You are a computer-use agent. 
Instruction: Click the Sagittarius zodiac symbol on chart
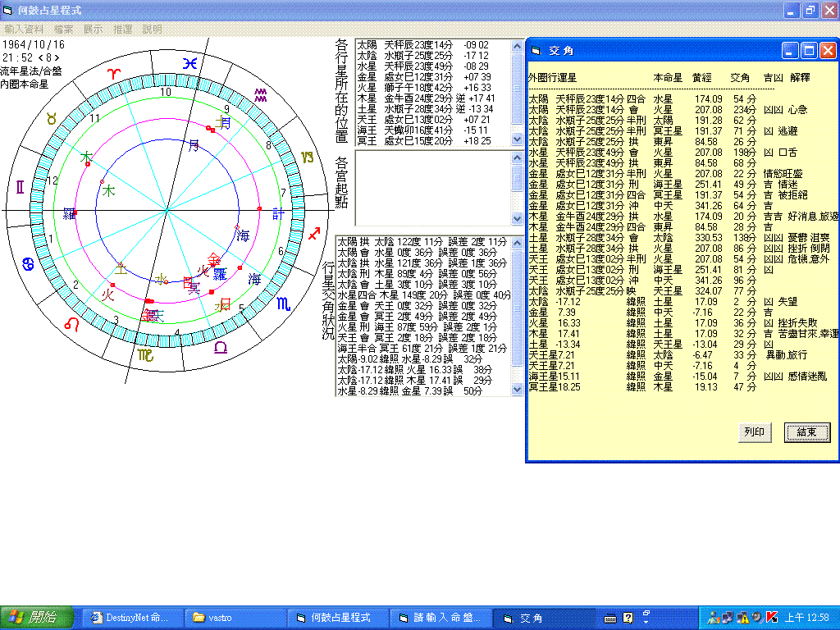point(314,235)
